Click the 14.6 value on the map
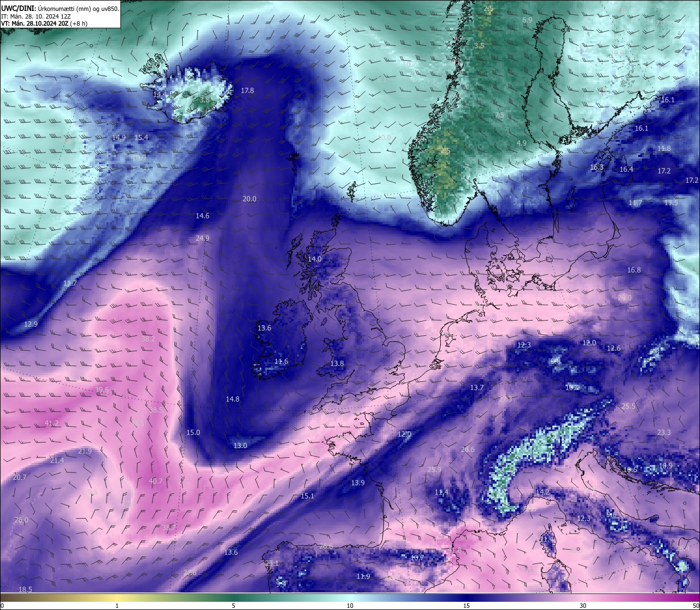Screen dimensions: 700x610 (202, 216)
